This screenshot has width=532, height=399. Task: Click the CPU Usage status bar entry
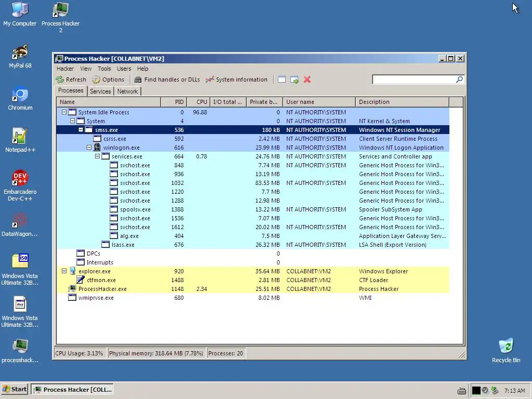tap(79, 353)
